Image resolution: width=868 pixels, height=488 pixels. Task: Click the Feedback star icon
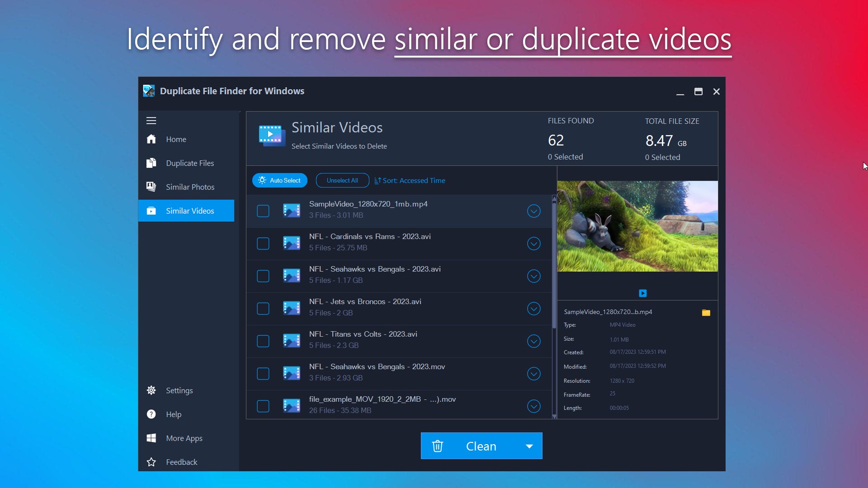coord(151,462)
